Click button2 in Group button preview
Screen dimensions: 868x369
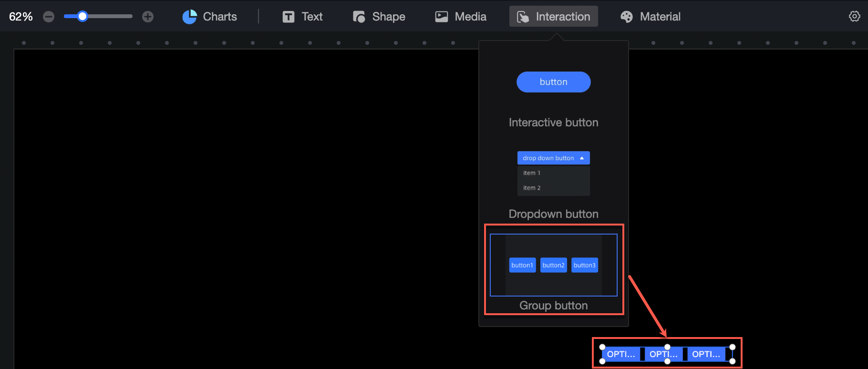tap(553, 265)
